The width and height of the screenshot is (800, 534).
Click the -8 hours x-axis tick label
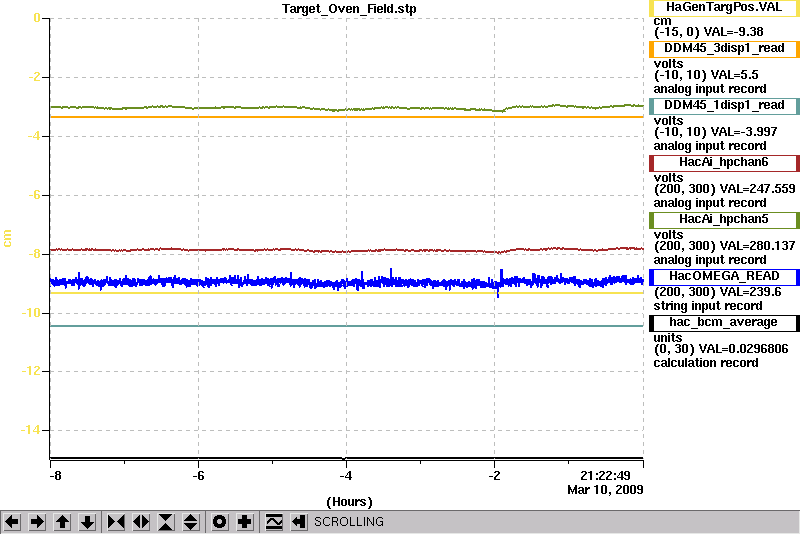point(55,476)
